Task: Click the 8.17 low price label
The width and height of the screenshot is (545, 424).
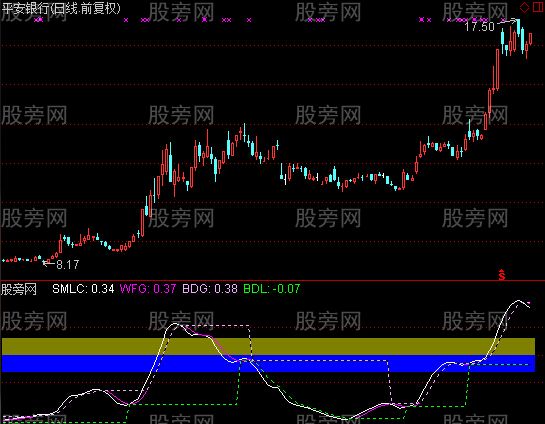Action: click(x=67, y=264)
